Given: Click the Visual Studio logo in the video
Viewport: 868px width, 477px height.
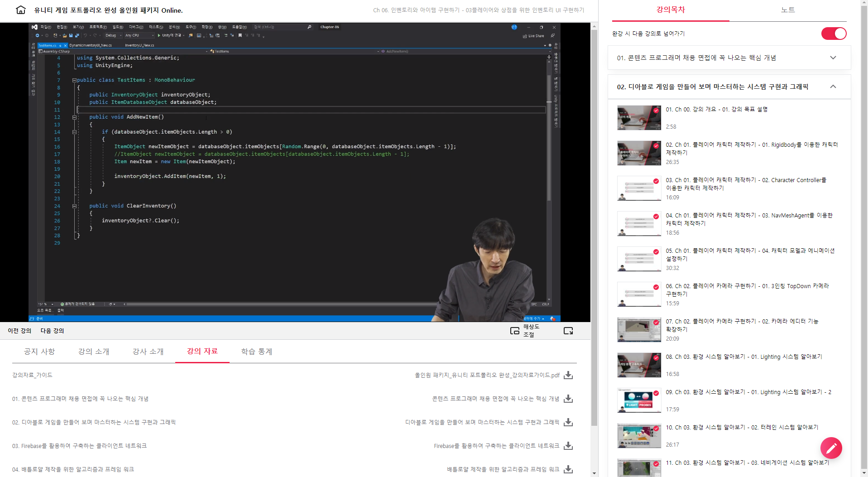Looking at the screenshot, I should (35, 27).
